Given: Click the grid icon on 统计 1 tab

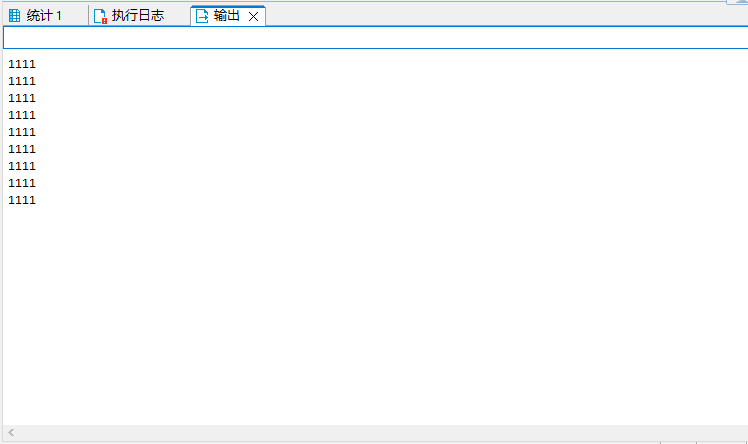Looking at the screenshot, I should [15, 16].
